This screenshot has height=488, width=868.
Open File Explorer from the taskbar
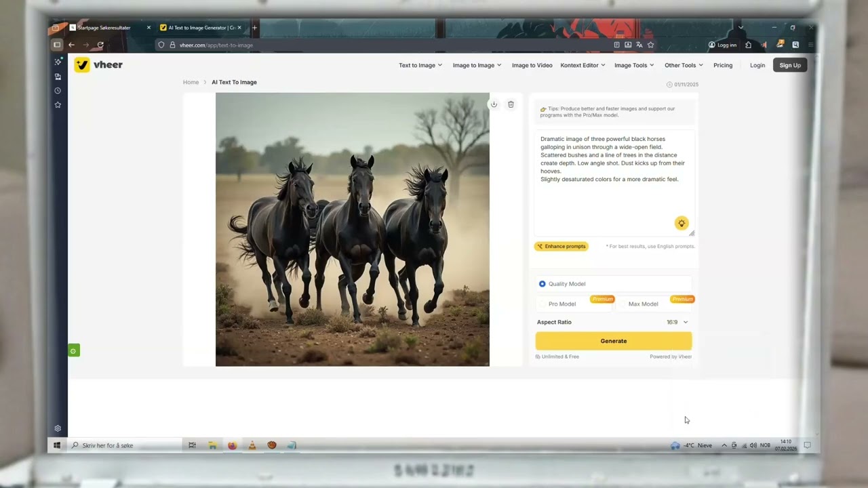(x=212, y=445)
